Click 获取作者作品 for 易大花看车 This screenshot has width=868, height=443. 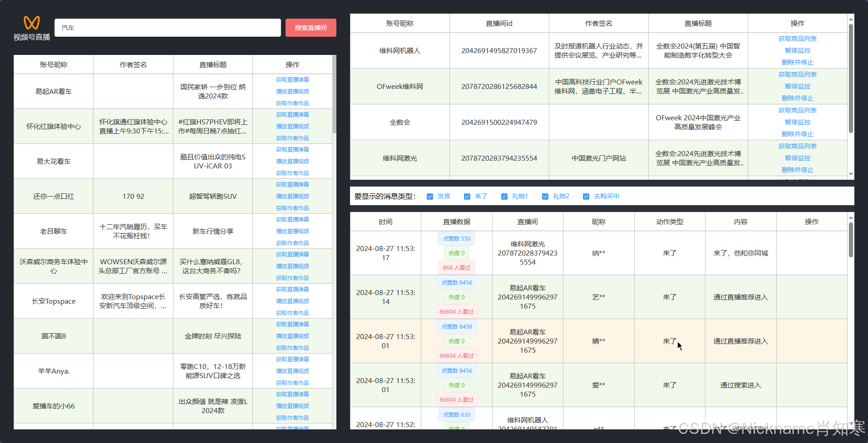tap(292, 173)
